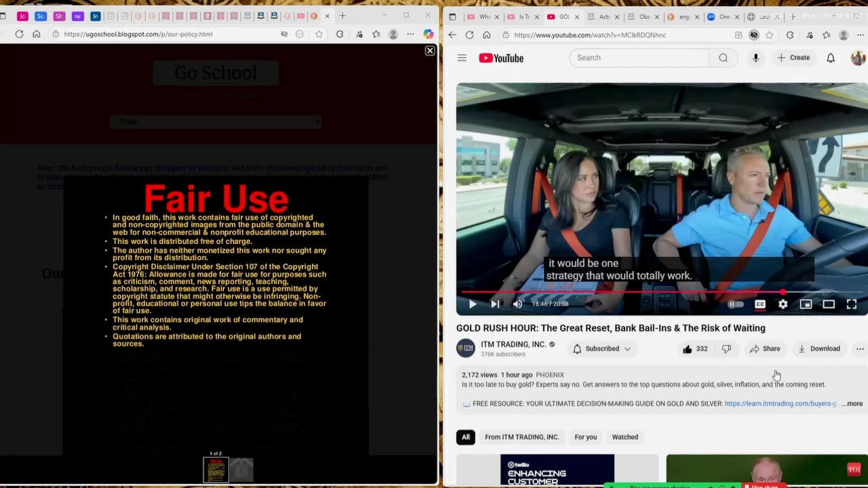
Task: Select the All filter chip
Action: click(466, 437)
